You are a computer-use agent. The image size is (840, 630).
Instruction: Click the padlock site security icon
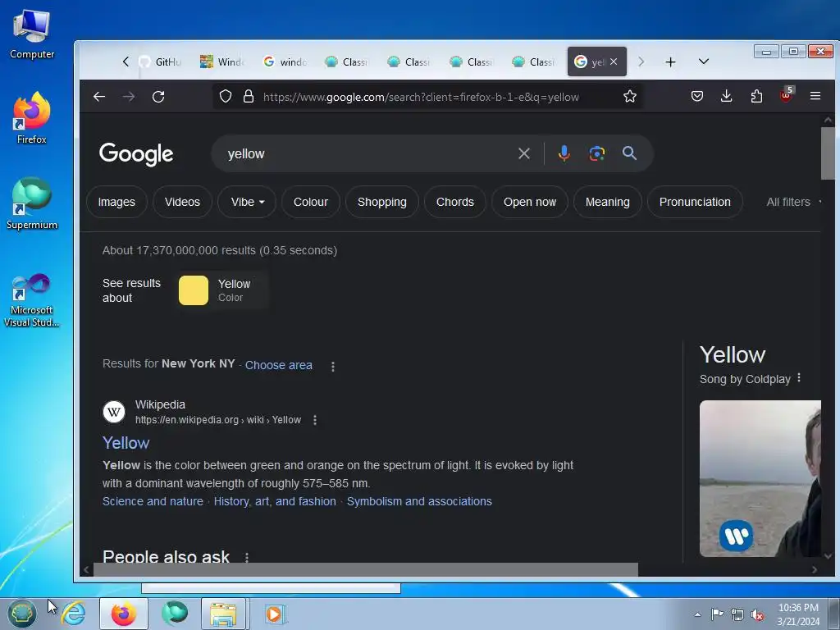[x=248, y=97]
